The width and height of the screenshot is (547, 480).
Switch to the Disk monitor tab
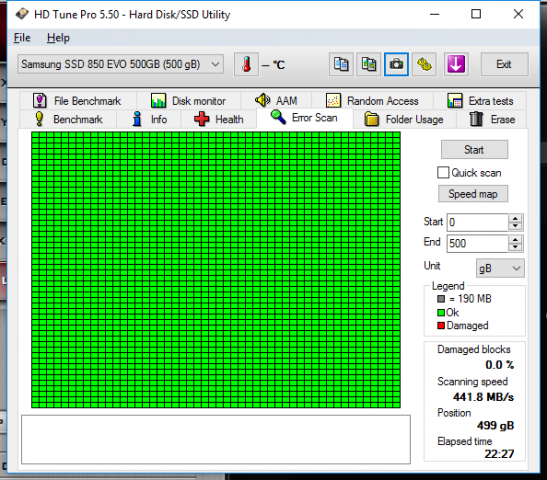tap(188, 101)
